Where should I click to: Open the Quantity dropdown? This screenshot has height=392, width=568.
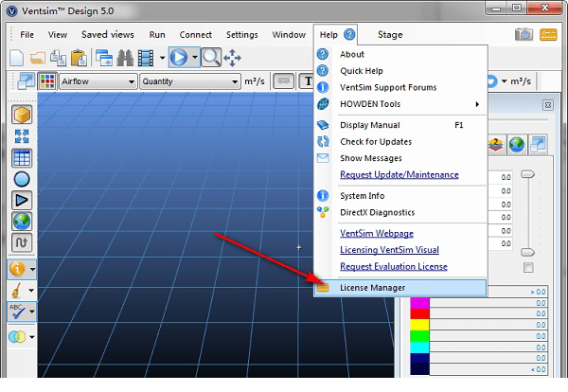tap(190, 81)
